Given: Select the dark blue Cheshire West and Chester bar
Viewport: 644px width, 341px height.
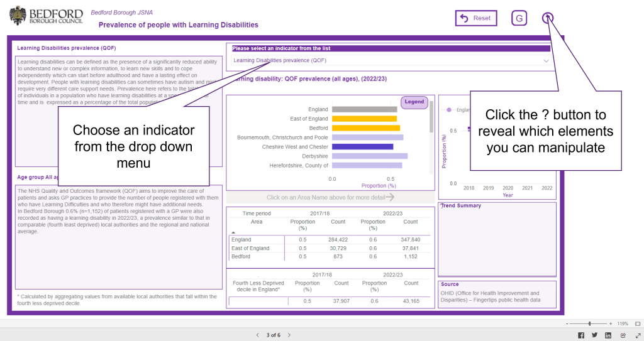Looking at the screenshot, I should [362, 146].
